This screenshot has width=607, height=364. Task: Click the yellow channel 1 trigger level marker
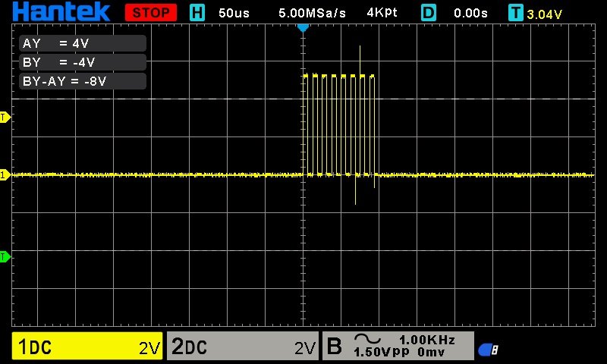point(5,118)
